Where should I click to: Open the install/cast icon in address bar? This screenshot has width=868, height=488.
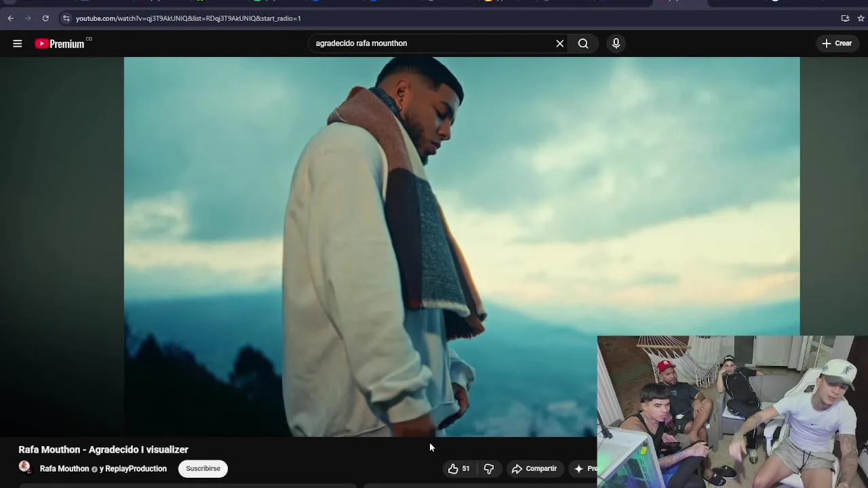click(845, 18)
